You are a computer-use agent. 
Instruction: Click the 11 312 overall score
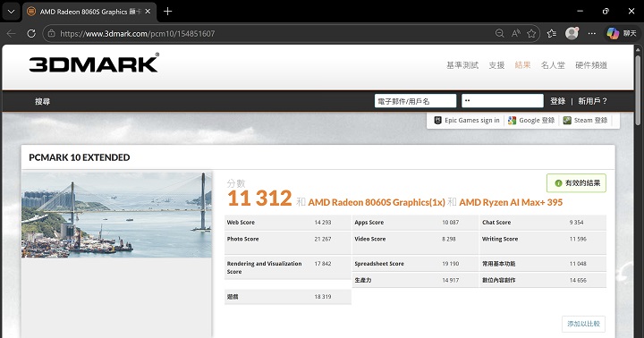click(x=259, y=199)
